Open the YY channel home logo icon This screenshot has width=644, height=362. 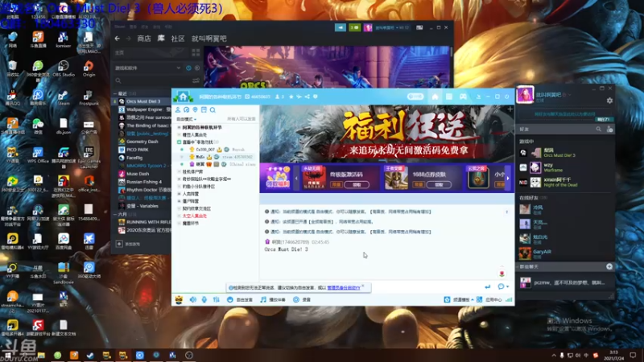(184, 97)
